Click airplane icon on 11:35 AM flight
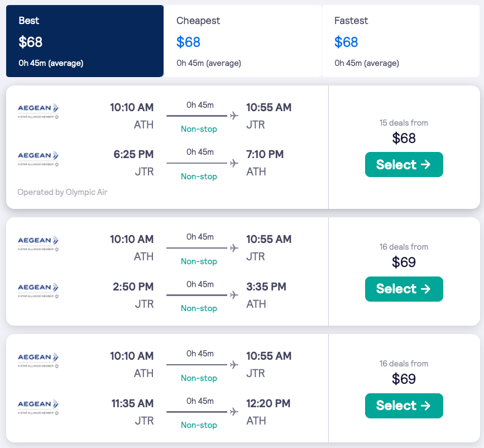484x448 pixels. point(234,412)
